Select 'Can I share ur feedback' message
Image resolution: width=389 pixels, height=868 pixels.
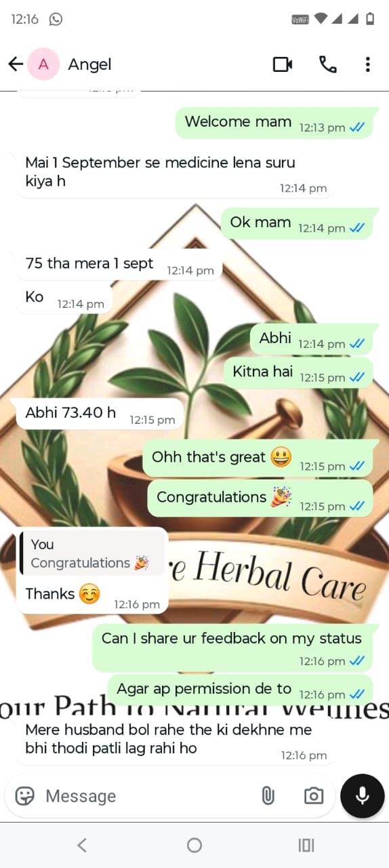232,648
